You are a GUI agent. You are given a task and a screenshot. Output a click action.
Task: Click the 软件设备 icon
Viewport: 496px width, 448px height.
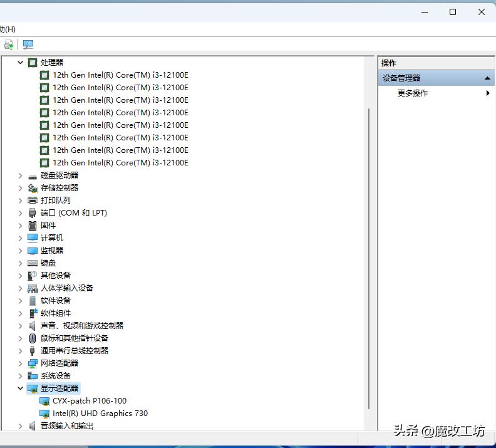coord(33,301)
